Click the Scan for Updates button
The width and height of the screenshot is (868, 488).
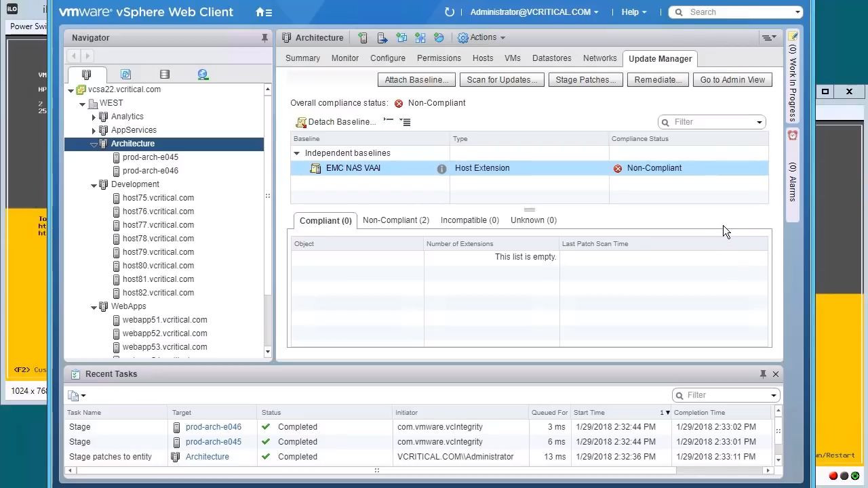click(x=501, y=80)
